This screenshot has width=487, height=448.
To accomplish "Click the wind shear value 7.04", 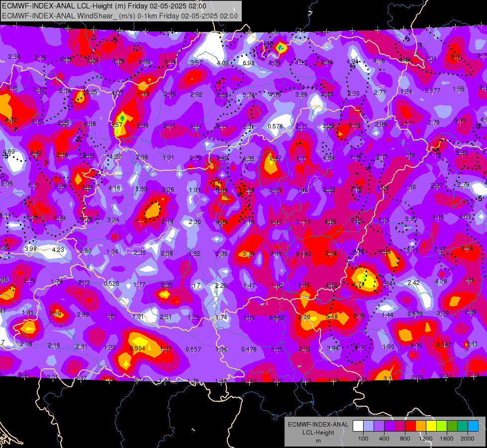I will (x=431, y=58).
